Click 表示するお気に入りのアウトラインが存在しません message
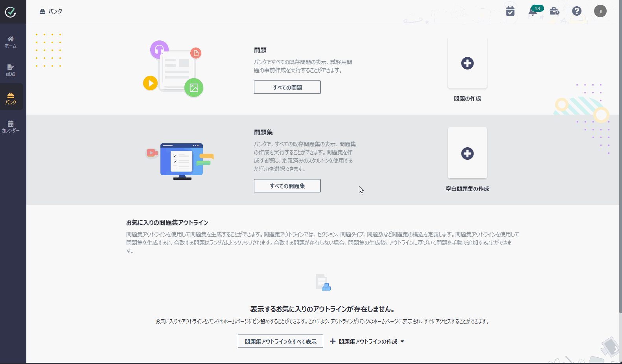622x364 pixels. click(322, 309)
